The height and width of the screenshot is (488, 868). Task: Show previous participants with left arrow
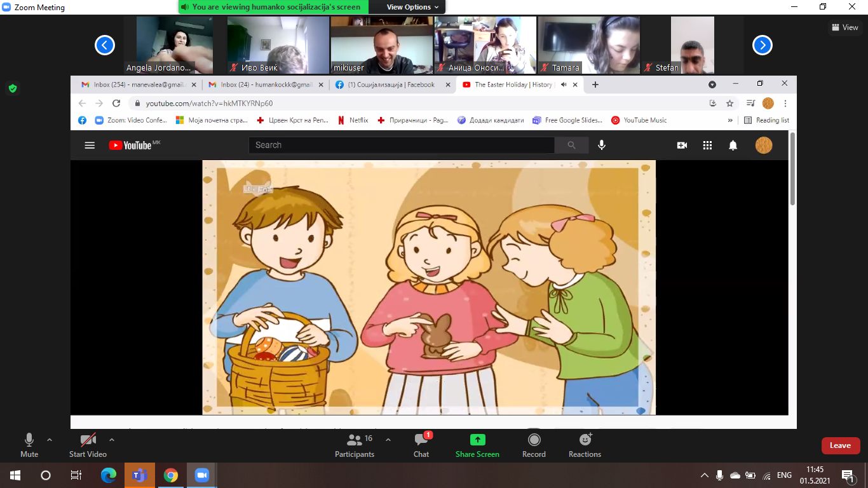(105, 45)
